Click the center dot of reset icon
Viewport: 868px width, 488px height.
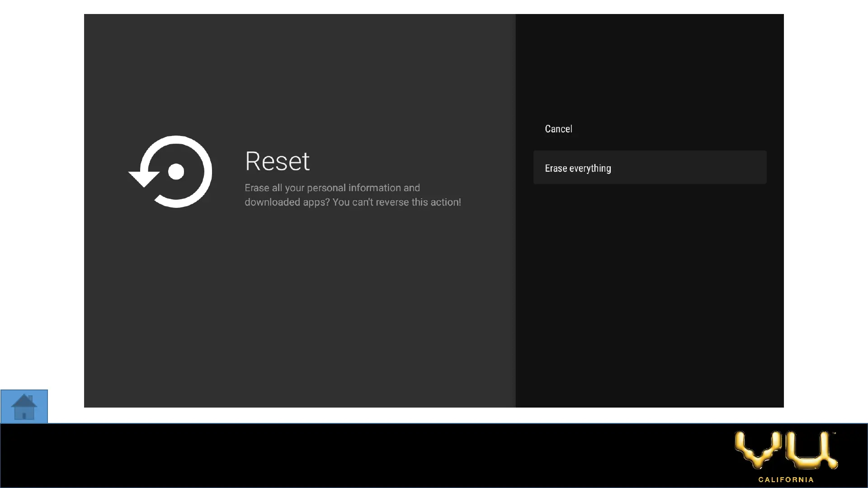click(x=176, y=172)
